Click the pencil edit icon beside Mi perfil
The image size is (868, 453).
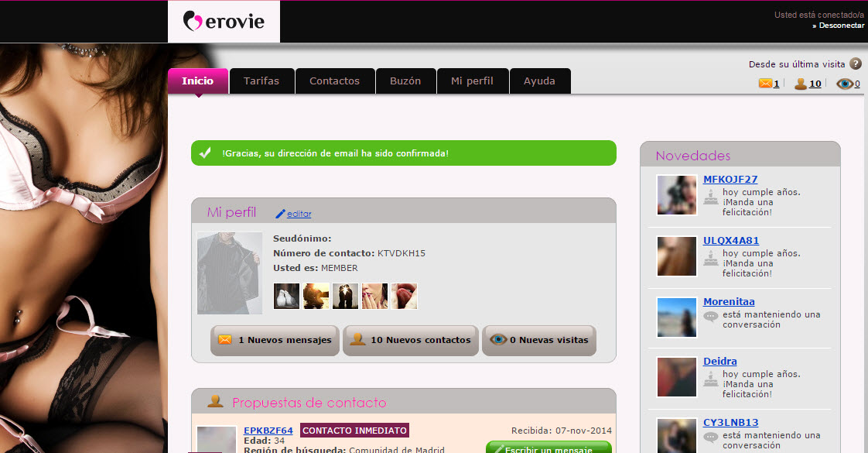click(280, 214)
